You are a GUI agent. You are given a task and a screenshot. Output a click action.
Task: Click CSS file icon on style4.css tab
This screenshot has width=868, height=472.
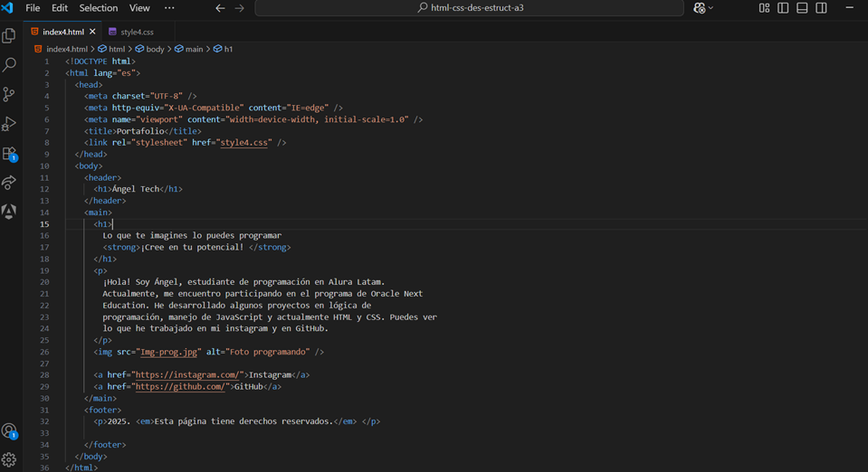click(112, 32)
